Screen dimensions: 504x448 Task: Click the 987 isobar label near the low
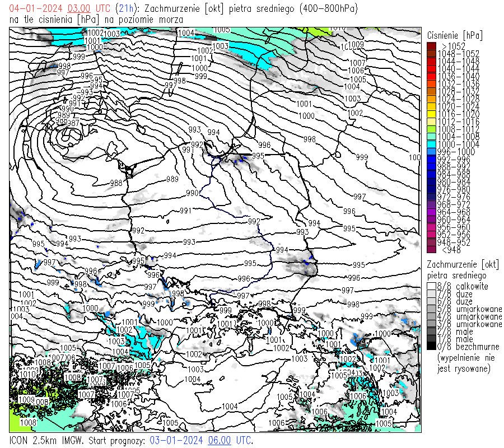[x=72, y=123]
